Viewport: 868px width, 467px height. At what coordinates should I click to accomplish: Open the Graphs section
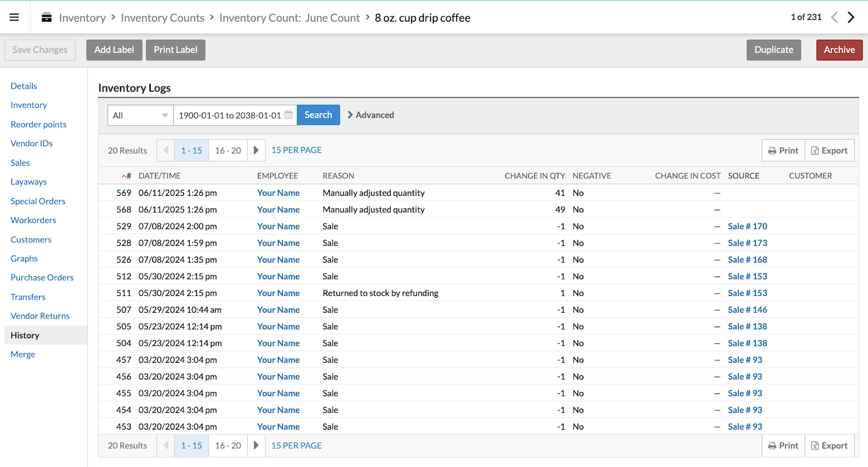click(24, 259)
